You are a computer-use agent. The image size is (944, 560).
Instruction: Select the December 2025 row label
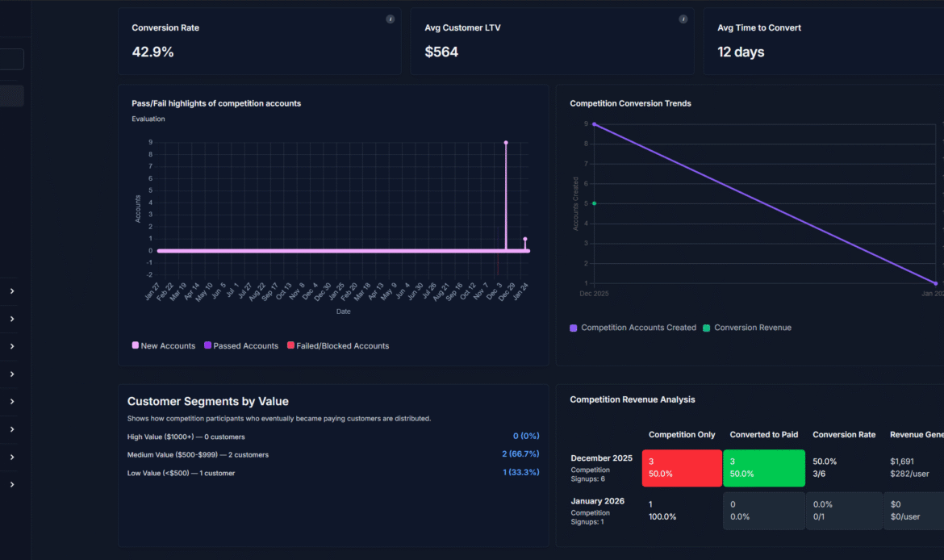point(601,458)
